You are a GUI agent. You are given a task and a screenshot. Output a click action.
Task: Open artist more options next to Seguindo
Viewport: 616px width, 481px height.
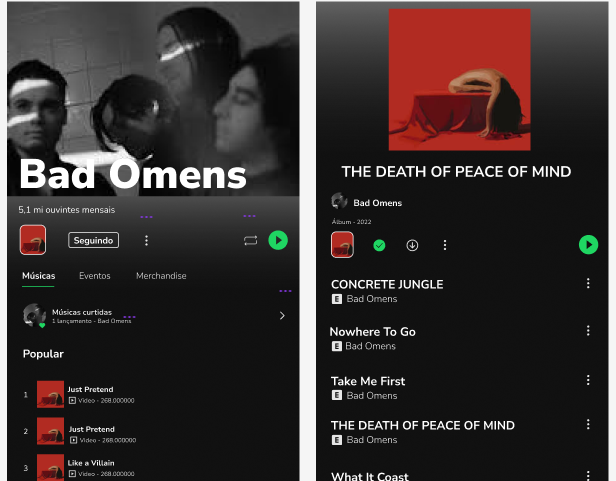[x=146, y=240]
